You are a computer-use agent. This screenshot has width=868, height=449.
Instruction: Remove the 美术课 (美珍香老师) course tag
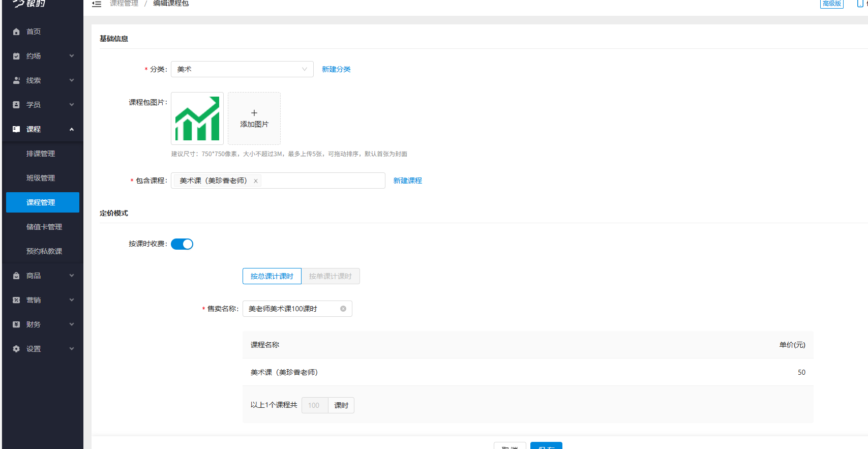tap(256, 181)
